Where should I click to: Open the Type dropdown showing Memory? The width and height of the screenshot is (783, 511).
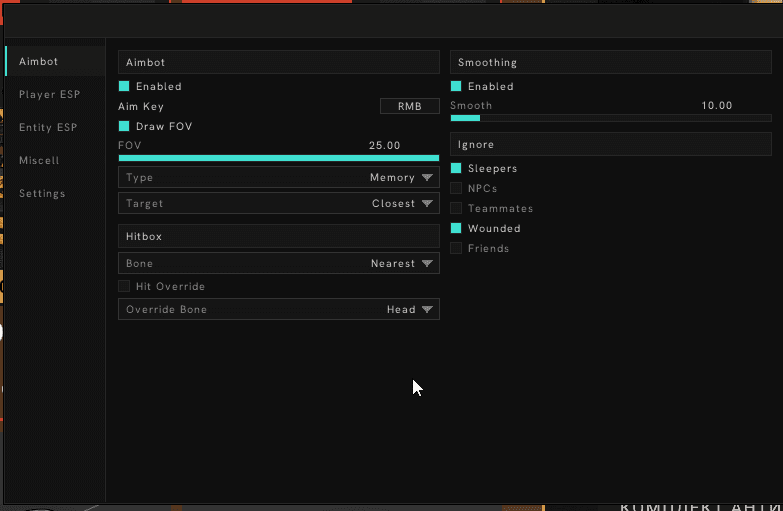click(x=279, y=177)
